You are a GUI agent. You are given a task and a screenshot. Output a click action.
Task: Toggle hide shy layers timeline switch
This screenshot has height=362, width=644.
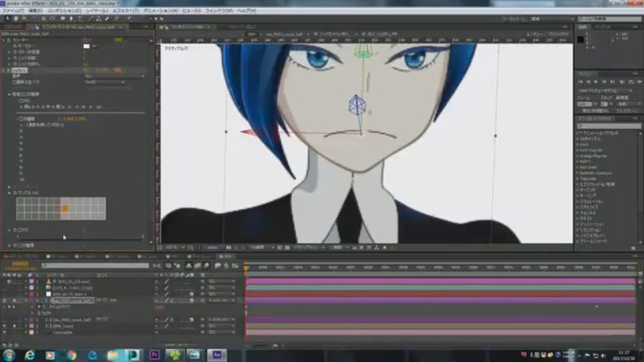click(189, 266)
